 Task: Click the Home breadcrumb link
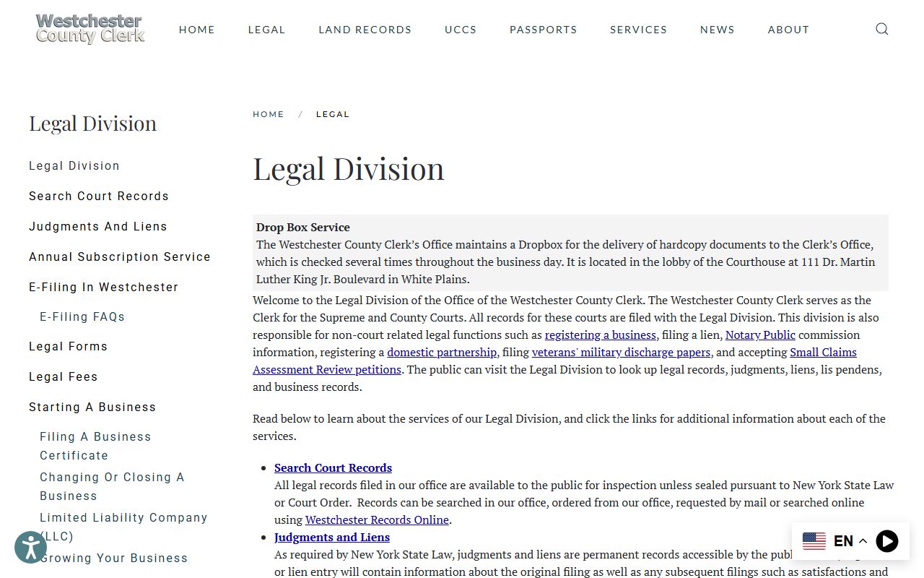tap(269, 114)
